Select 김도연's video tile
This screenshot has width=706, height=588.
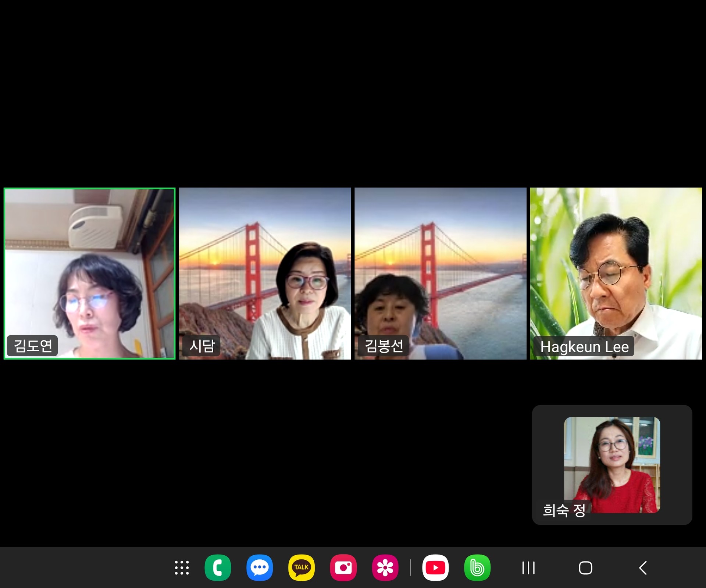(x=89, y=274)
